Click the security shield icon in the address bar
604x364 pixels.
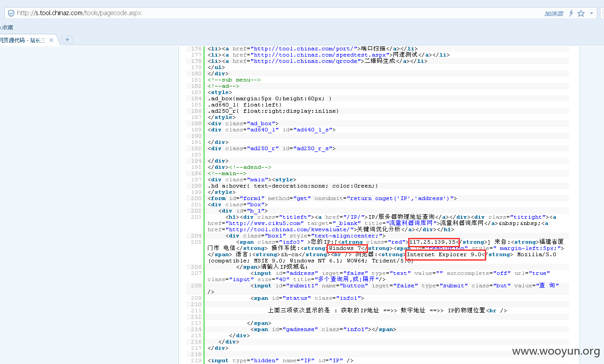coord(11,13)
